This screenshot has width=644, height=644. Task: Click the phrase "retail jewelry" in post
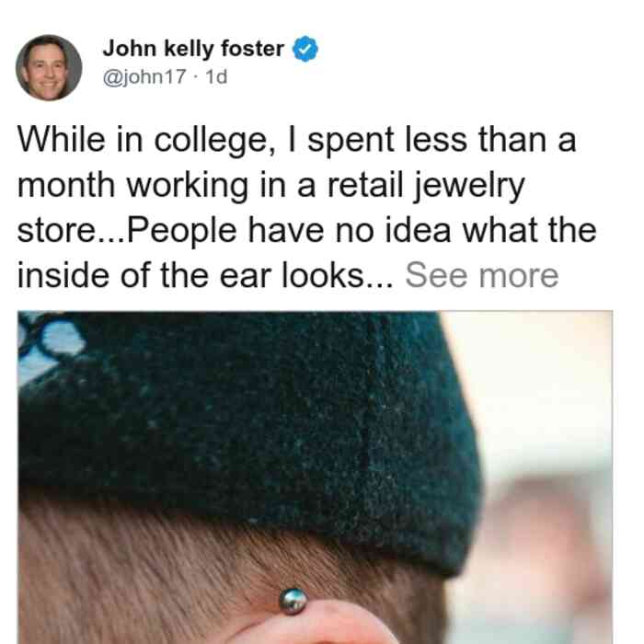pyautogui.click(x=425, y=186)
